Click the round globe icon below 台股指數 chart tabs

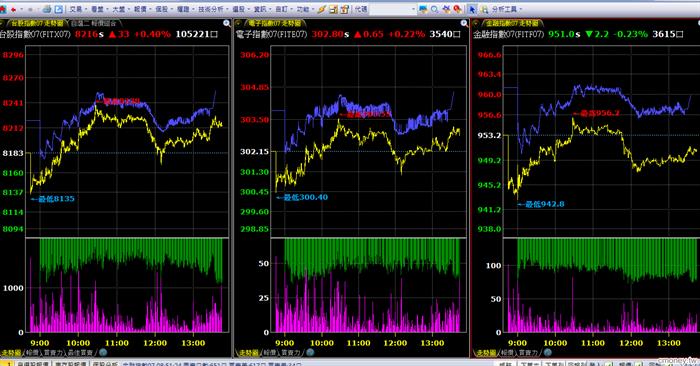103,352
